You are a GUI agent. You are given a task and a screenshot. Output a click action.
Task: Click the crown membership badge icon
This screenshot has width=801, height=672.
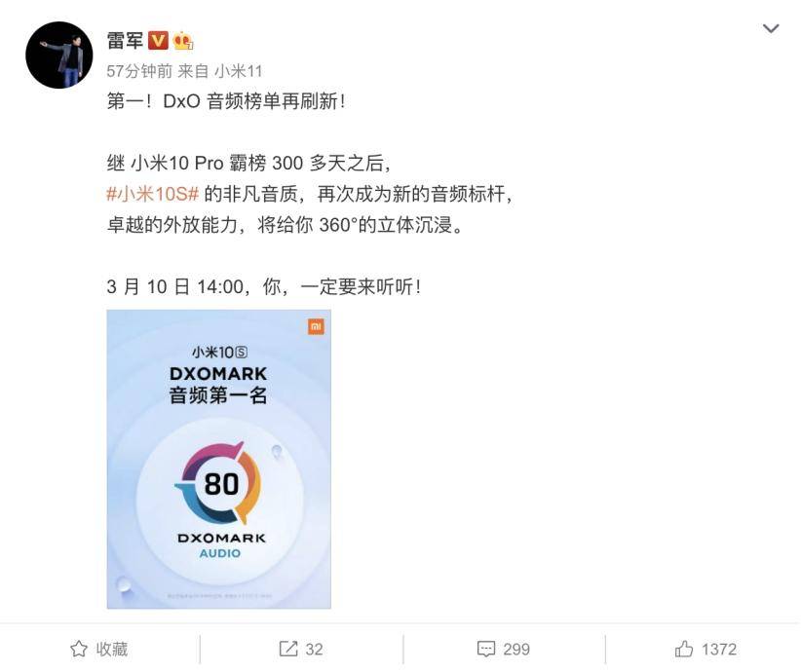point(183,40)
